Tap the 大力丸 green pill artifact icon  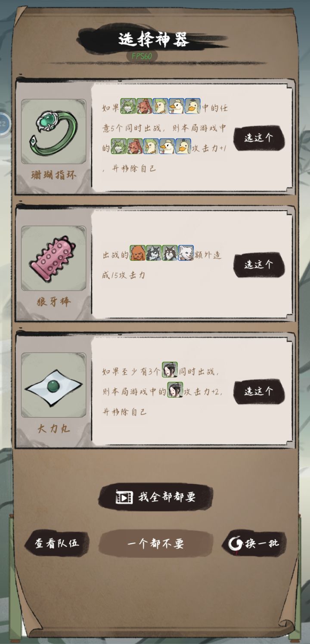[53, 385]
